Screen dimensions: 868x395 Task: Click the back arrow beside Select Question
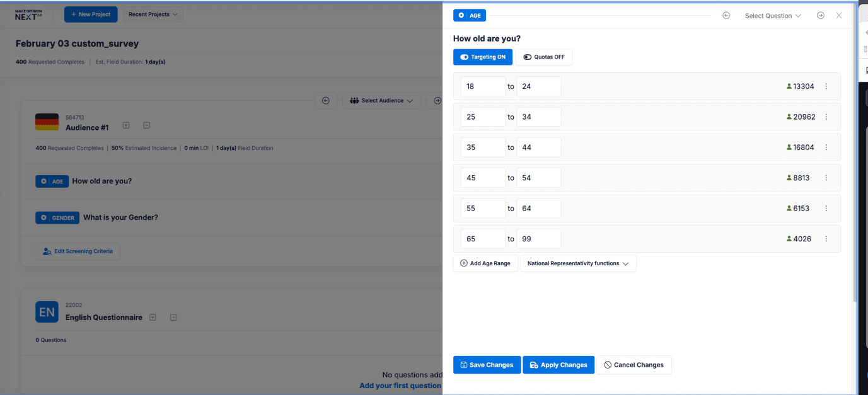[726, 15]
